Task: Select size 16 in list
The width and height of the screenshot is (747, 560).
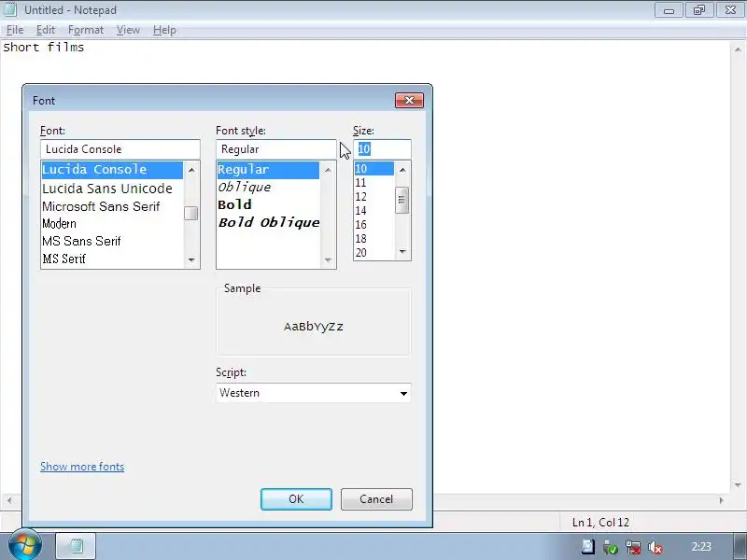Action: (x=374, y=224)
